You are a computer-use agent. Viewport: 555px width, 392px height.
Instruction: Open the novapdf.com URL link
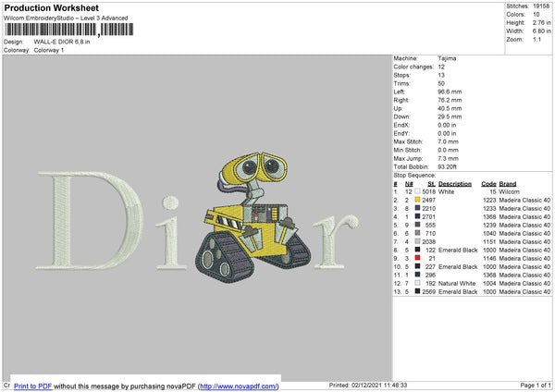pyautogui.click(x=239, y=386)
